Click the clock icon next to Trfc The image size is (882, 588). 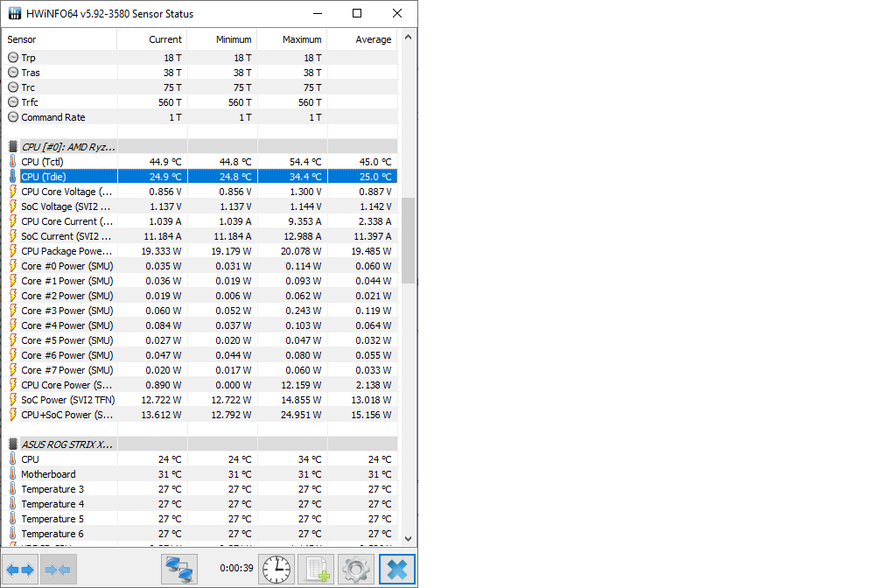(13, 101)
